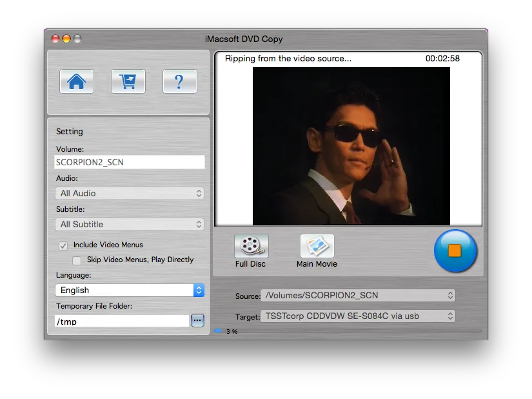Click the "3 %" progress text
Image resolution: width=532 pixels, height=399 pixels.
pyautogui.click(x=232, y=331)
